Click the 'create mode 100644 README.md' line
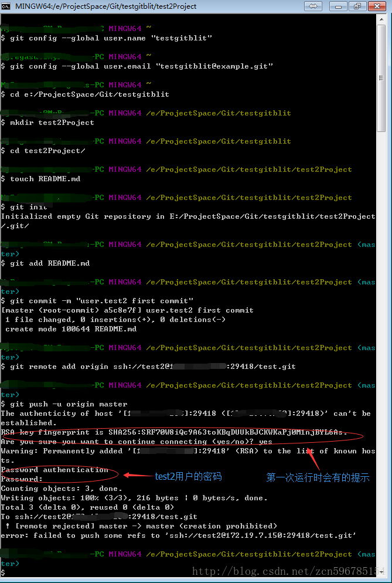 70,329
